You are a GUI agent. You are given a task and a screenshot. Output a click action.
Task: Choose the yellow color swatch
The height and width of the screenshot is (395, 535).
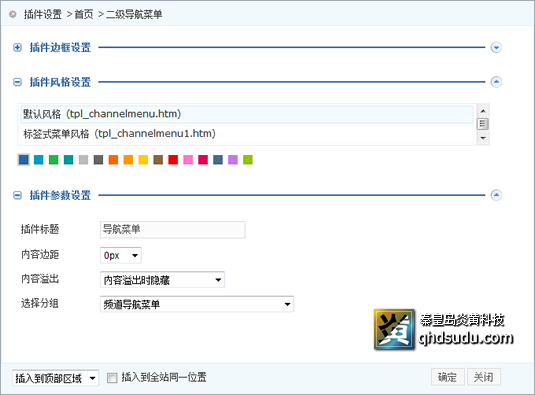click(x=143, y=160)
